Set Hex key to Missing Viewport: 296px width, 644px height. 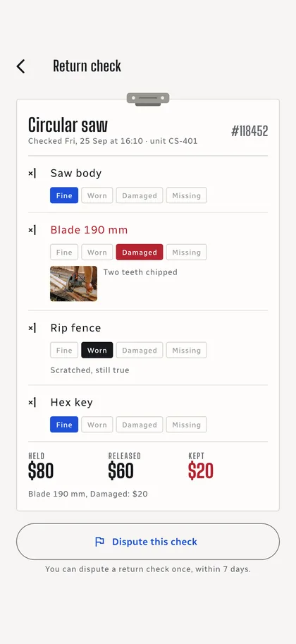click(x=186, y=425)
